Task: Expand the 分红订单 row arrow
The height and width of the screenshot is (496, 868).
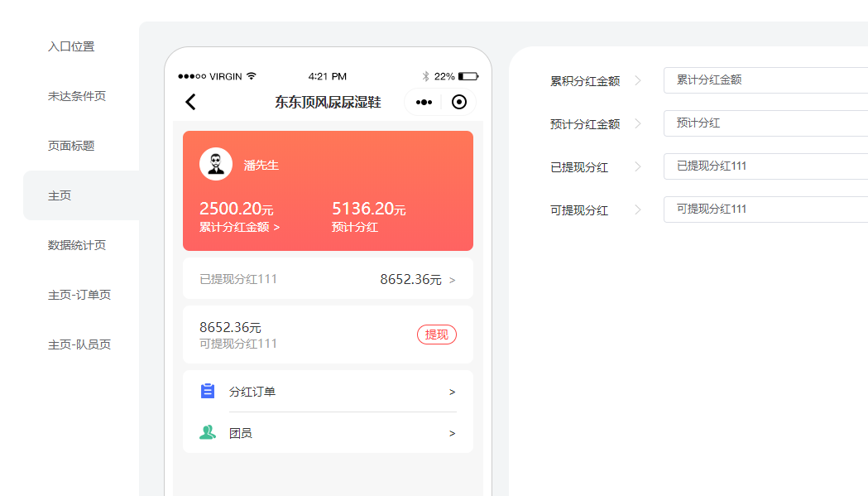Action: 453,392
